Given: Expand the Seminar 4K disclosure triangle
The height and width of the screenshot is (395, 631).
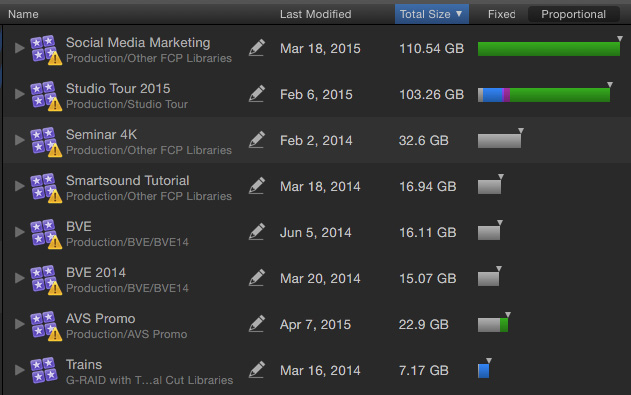Looking at the screenshot, I should coord(19,140).
